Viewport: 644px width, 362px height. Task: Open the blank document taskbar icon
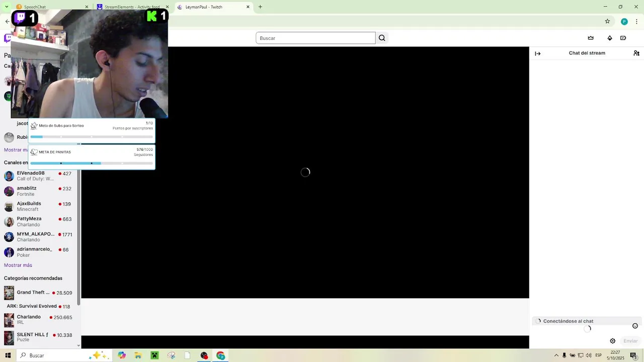click(187, 355)
